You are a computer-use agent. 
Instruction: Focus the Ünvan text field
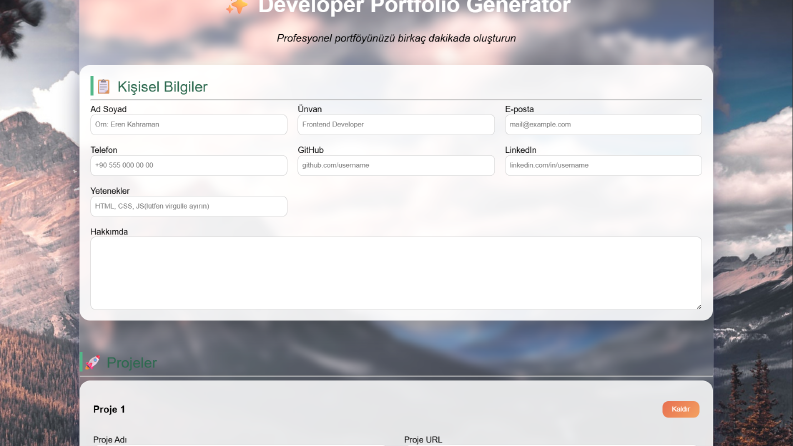396,124
